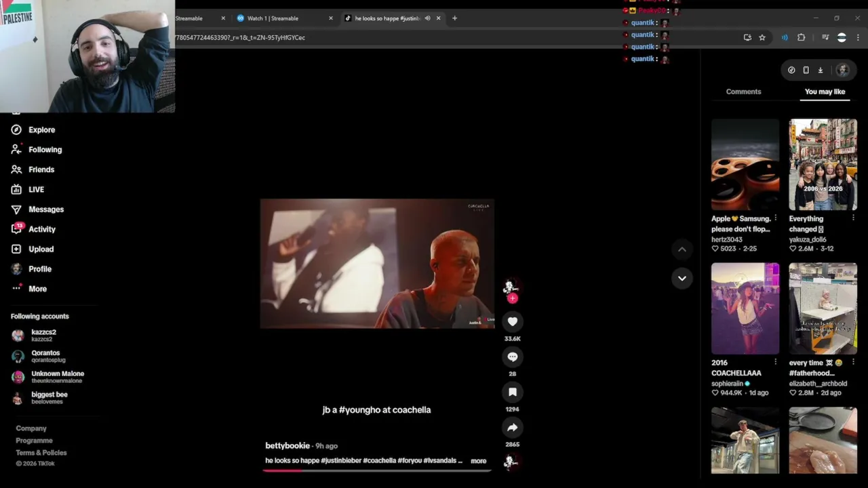Expand the Programme footer section

[x=34, y=441]
